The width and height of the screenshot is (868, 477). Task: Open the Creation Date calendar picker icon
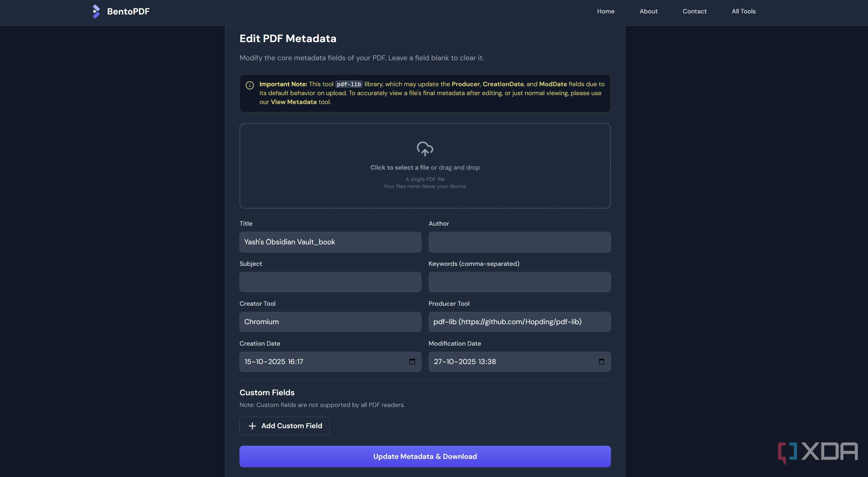[412, 362]
